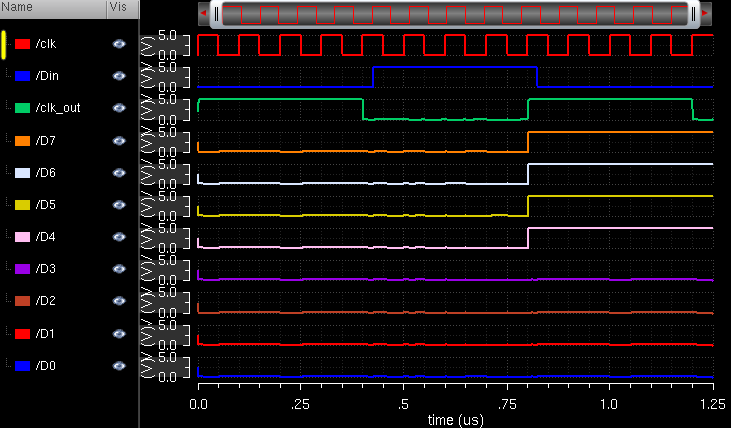Click the eye icon beside /D4
This screenshot has height=428, width=731.
119,237
